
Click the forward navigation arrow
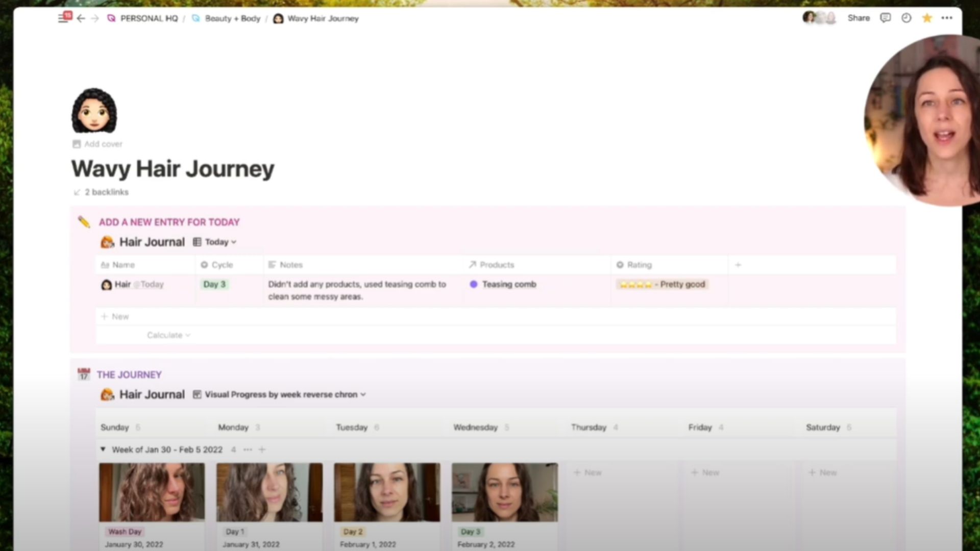(95, 18)
